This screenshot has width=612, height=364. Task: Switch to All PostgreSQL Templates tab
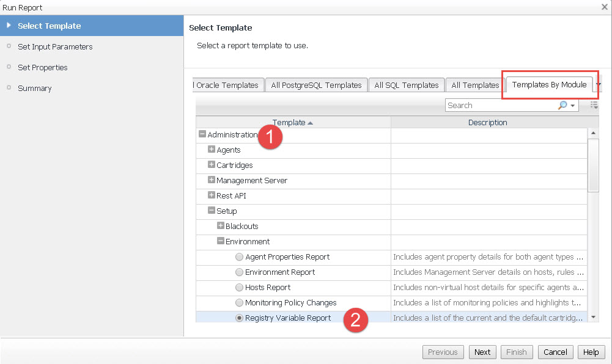coord(316,86)
